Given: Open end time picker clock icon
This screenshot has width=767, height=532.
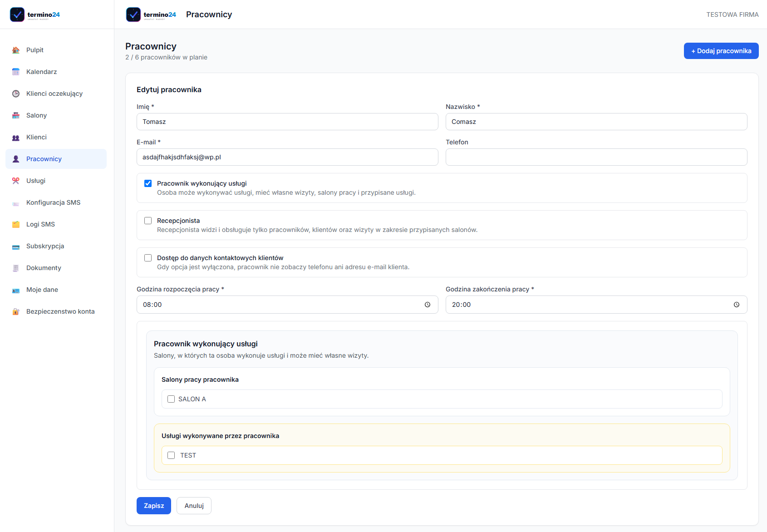Looking at the screenshot, I should [737, 305].
